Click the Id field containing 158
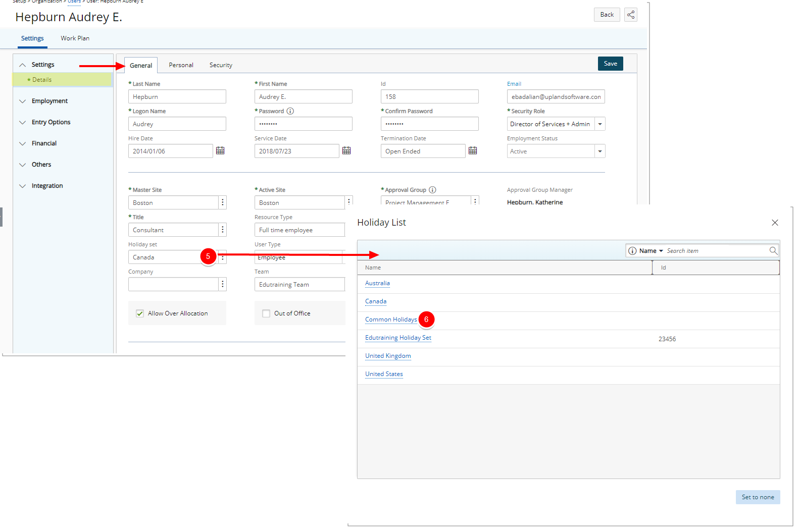The height and width of the screenshot is (532, 799). pos(430,97)
